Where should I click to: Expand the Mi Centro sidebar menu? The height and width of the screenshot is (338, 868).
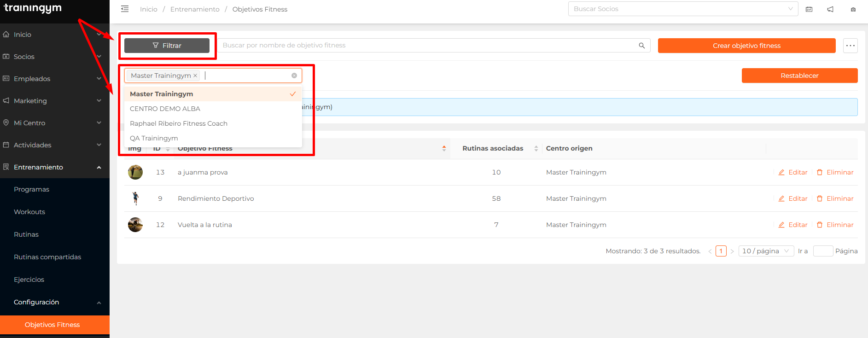coord(55,123)
